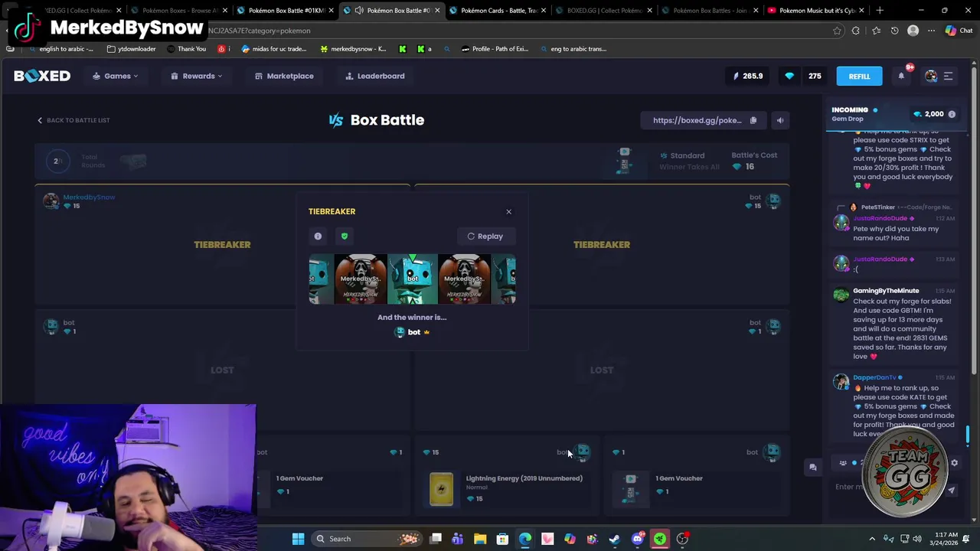The height and width of the screenshot is (551, 980).
Task: Open Microsoft Edge from taskbar
Action: [525, 539]
